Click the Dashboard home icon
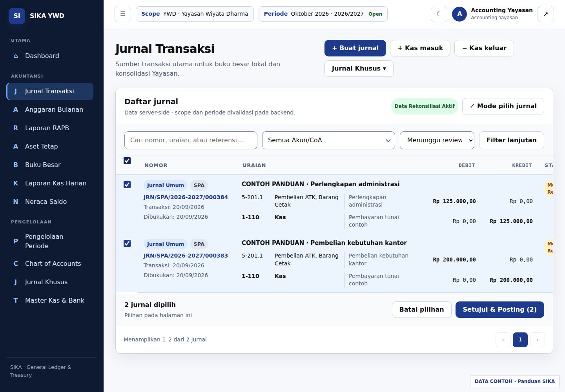The width and height of the screenshot is (565, 392). (16, 56)
